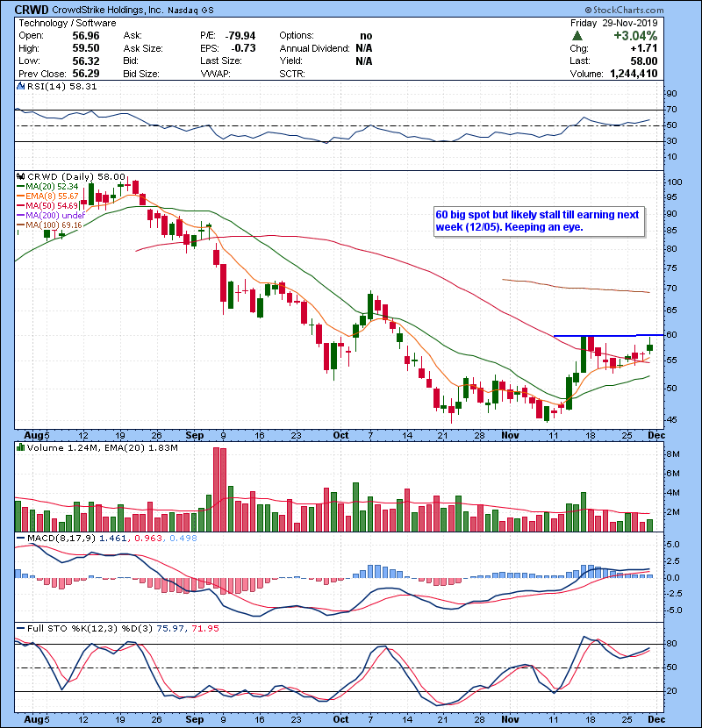The height and width of the screenshot is (728, 702).
Task: Click the RSI(14) 58.31 panel label
Action: (61, 86)
